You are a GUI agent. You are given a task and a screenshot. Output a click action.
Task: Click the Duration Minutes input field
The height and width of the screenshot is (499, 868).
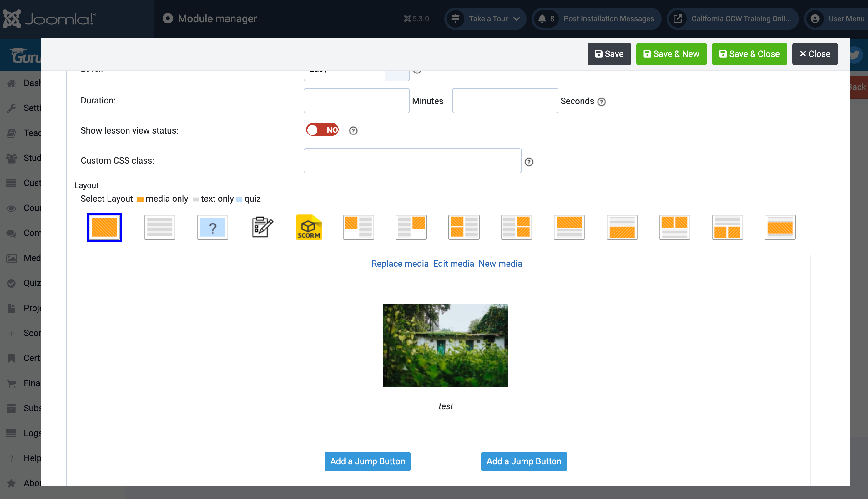point(356,101)
